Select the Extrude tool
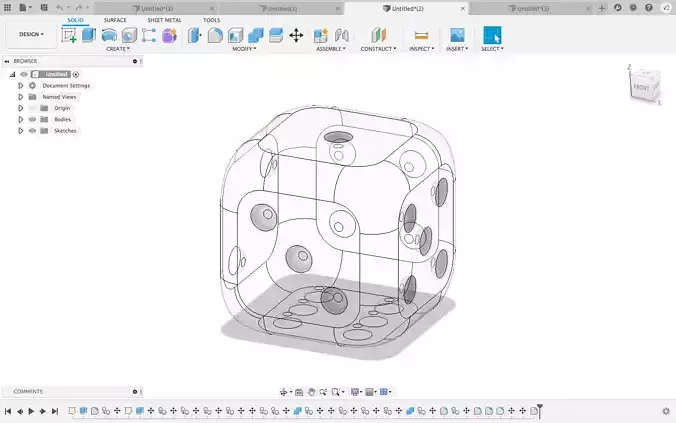Viewport: 676px width, 423px height. click(x=89, y=35)
